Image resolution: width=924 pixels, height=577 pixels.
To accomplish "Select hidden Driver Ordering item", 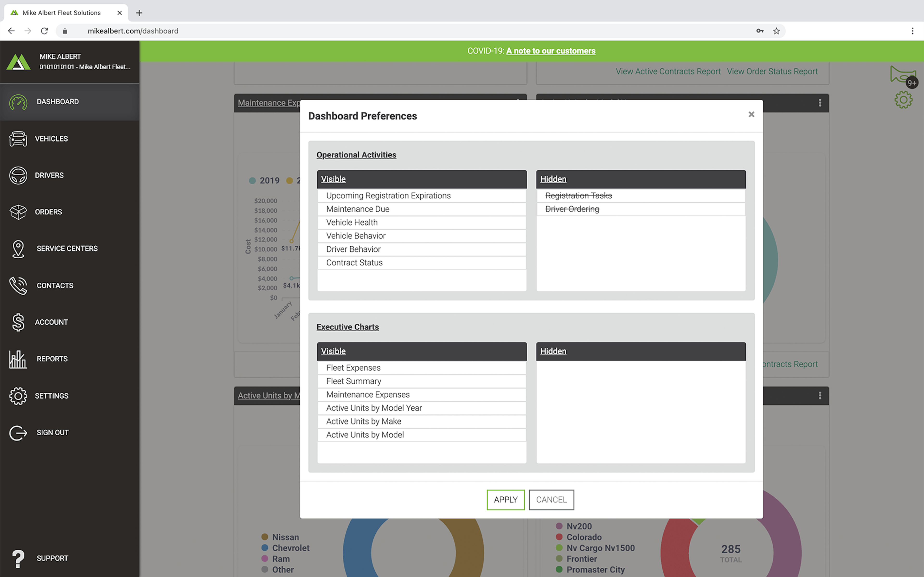I will 572,209.
